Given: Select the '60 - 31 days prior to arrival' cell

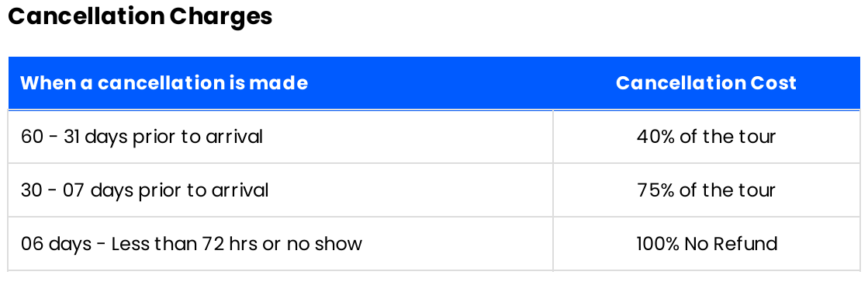Looking at the screenshot, I should pos(281,136).
